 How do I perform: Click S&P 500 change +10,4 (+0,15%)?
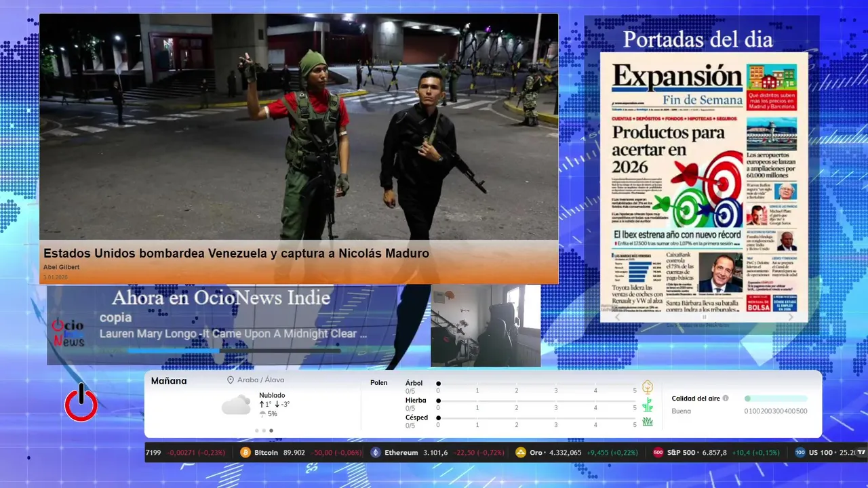coord(756,453)
